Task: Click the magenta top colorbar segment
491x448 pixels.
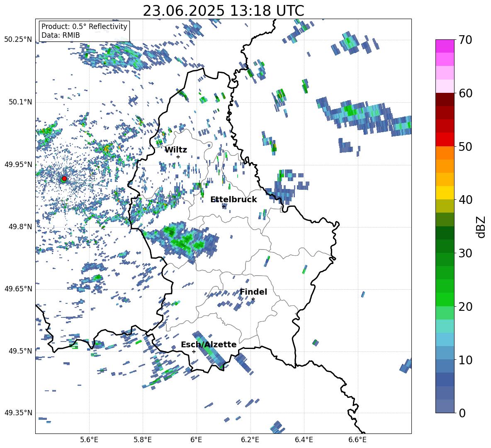Action: click(x=445, y=46)
